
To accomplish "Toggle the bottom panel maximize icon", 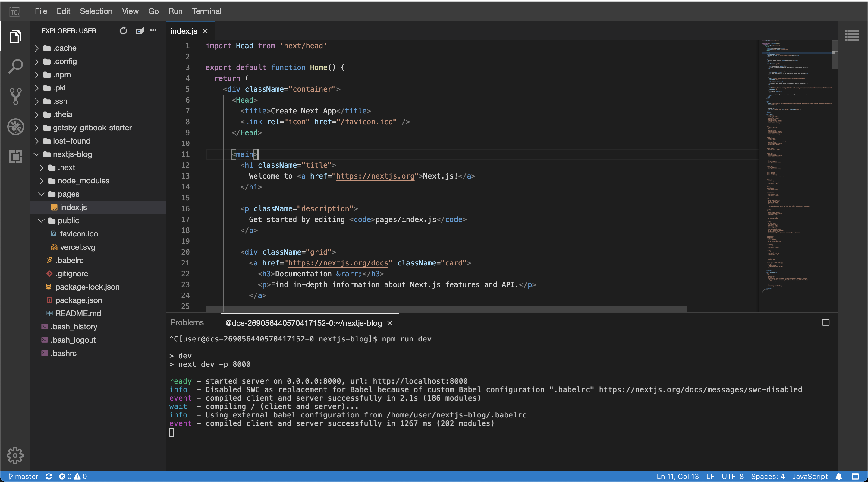I will point(826,323).
